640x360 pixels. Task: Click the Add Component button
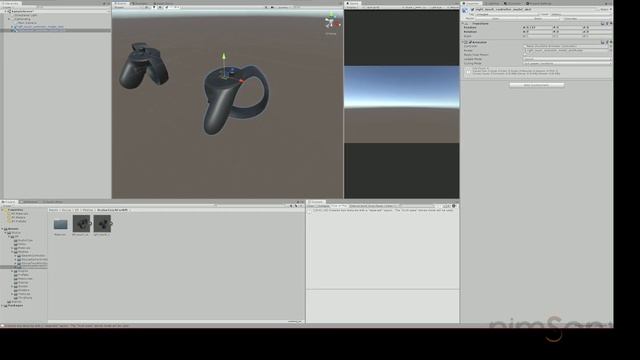[537, 85]
